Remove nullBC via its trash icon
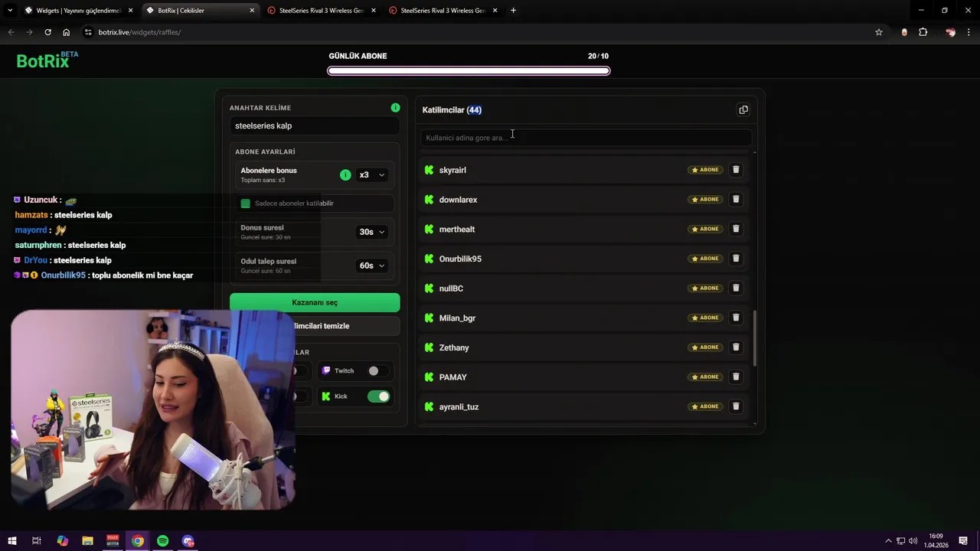Screen dimensions: 980x551 [x=736, y=288]
